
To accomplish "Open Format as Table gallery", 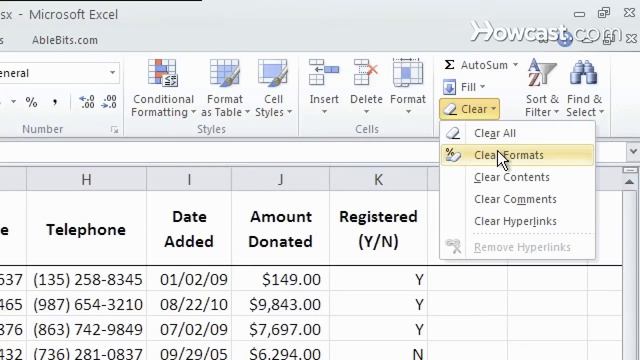I will pyautogui.click(x=224, y=89).
